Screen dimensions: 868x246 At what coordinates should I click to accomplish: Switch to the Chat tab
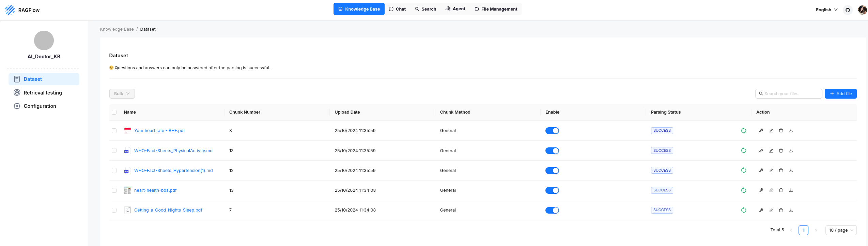coord(397,9)
